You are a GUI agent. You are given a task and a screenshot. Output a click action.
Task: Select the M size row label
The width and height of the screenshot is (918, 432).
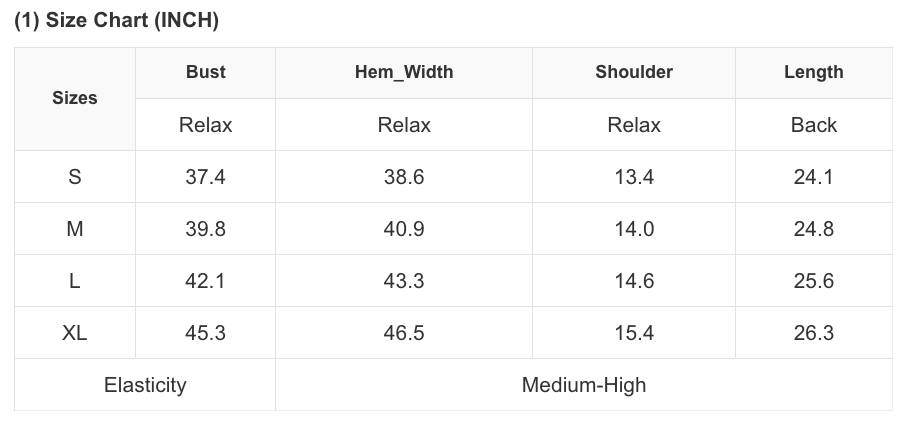75,229
